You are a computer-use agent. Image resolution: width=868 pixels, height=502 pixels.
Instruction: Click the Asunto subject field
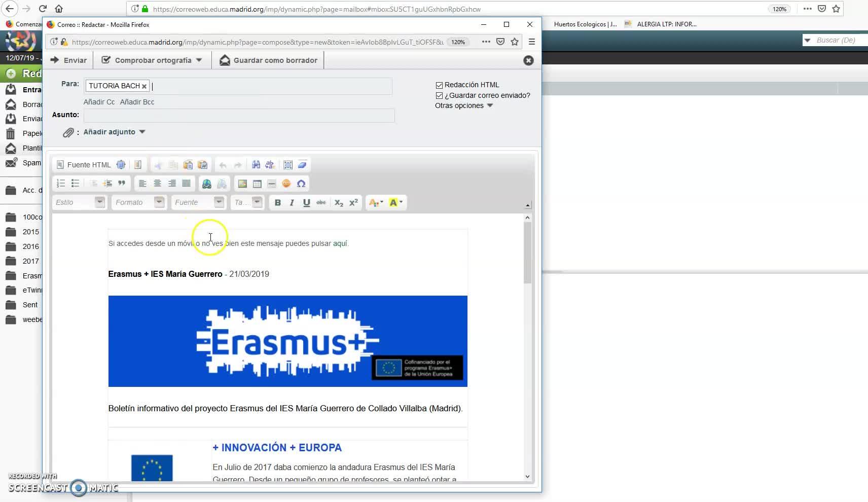[239, 116]
